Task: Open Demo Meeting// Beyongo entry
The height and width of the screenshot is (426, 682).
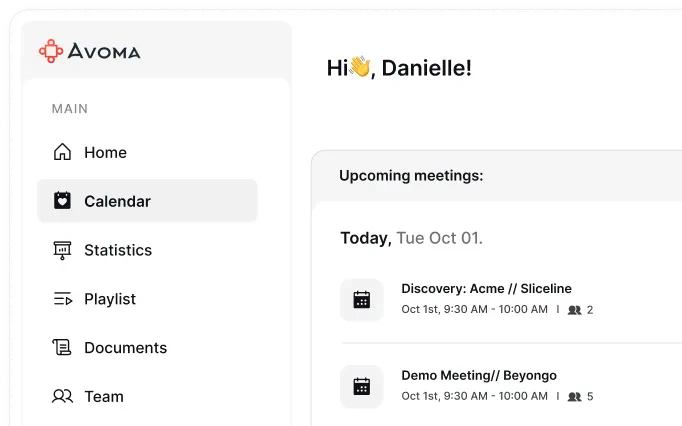Action: [x=479, y=376]
